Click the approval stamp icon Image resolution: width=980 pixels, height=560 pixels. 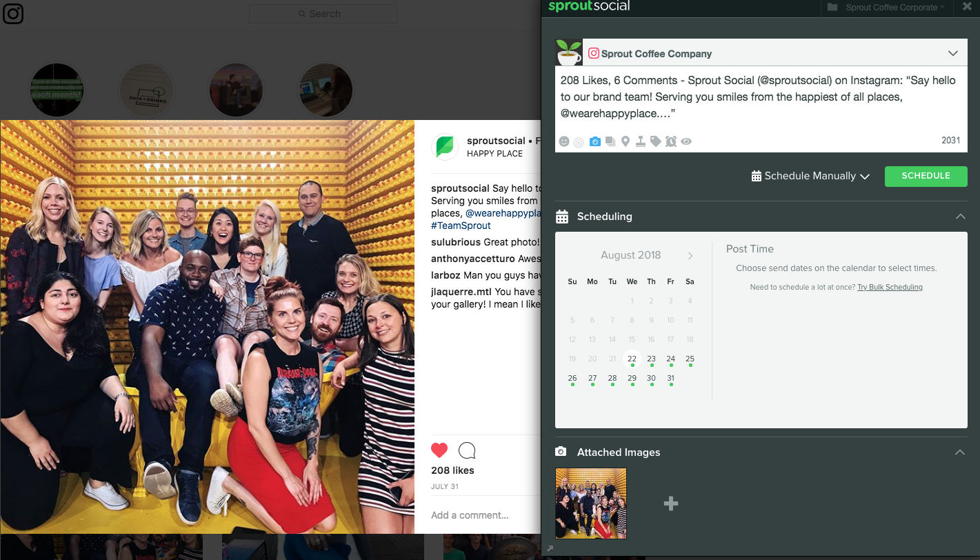(x=641, y=141)
